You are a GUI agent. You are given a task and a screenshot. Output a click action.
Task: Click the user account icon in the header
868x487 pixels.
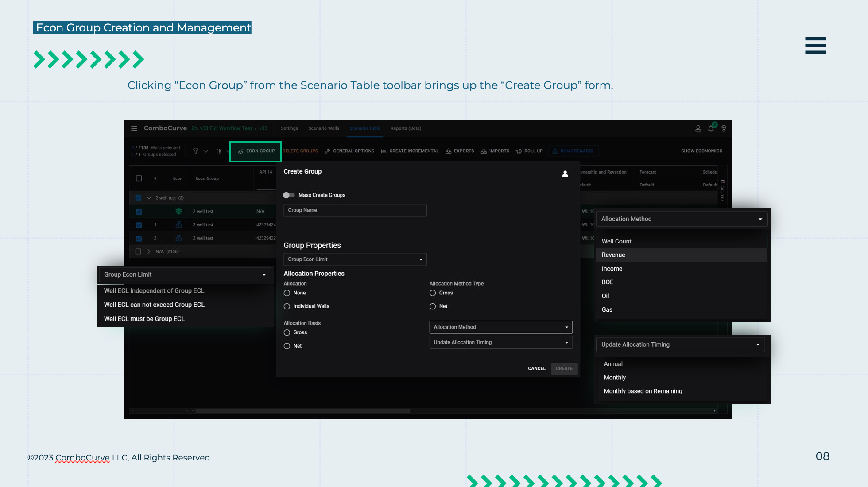point(698,128)
